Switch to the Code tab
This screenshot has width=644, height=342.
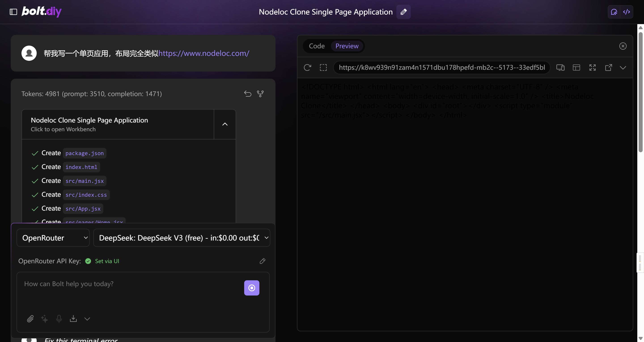317,46
